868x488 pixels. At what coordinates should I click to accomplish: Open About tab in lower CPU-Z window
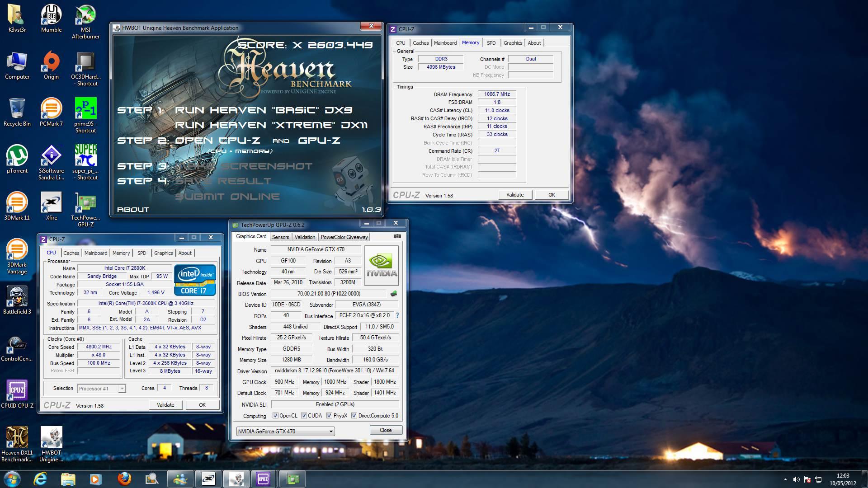185,253
